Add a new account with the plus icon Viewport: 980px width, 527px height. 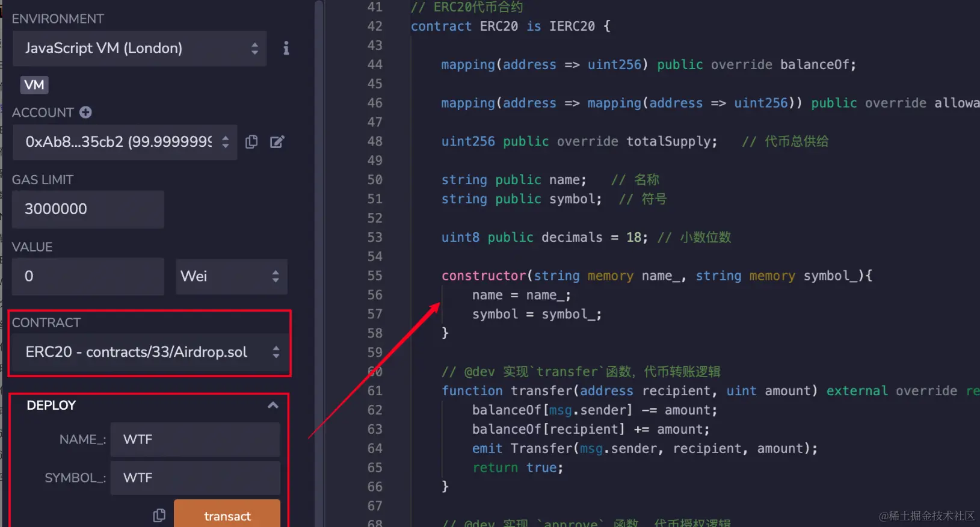point(85,112)
